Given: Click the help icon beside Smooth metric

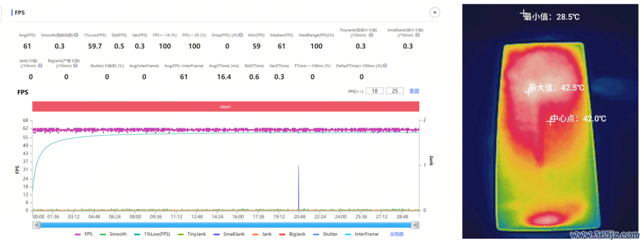Looking at the screenshot, I should pyautogui.click(x=76, y=35).
